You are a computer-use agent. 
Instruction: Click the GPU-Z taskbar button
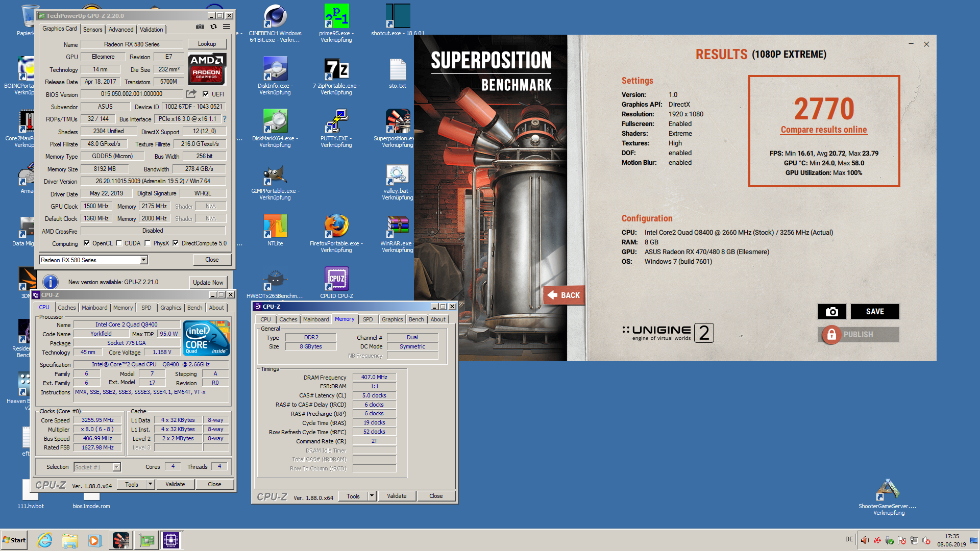click(x=147, y=540)
